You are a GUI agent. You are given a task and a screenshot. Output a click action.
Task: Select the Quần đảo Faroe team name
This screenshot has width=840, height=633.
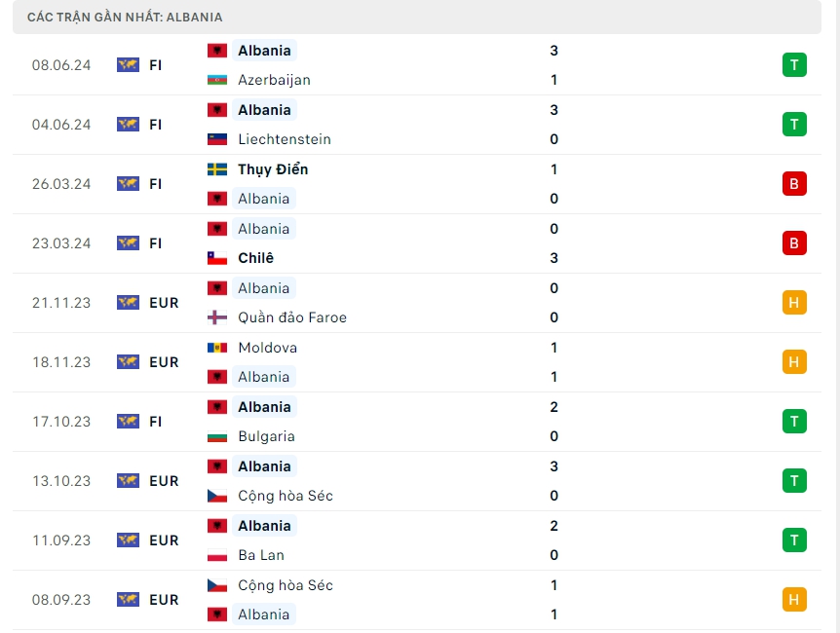[x=292, y=317]
